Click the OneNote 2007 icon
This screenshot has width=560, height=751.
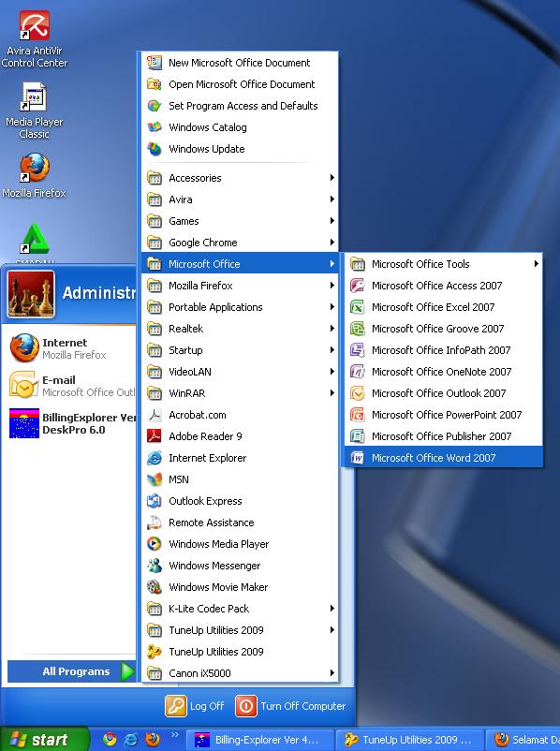(x=358, y=372)
